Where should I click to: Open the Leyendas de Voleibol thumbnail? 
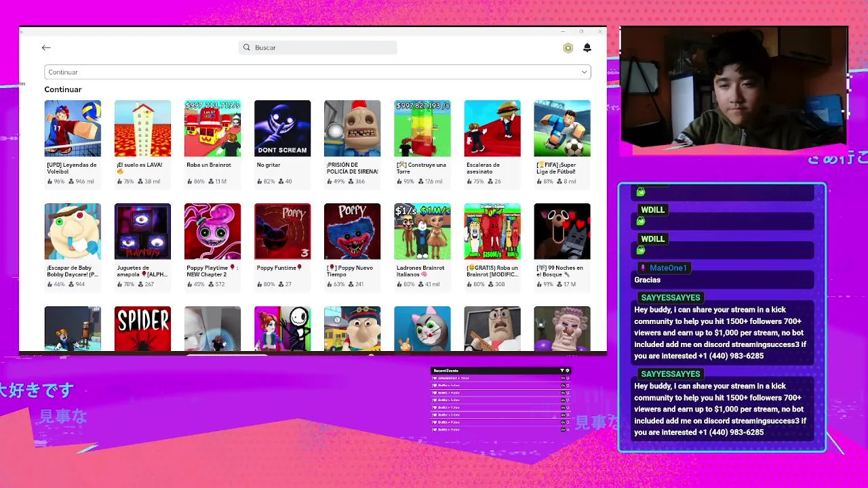click(x=73, y=128)
